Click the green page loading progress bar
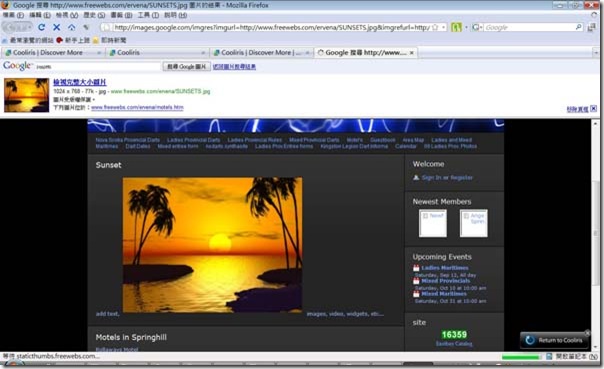 click(x=522, y=357)
